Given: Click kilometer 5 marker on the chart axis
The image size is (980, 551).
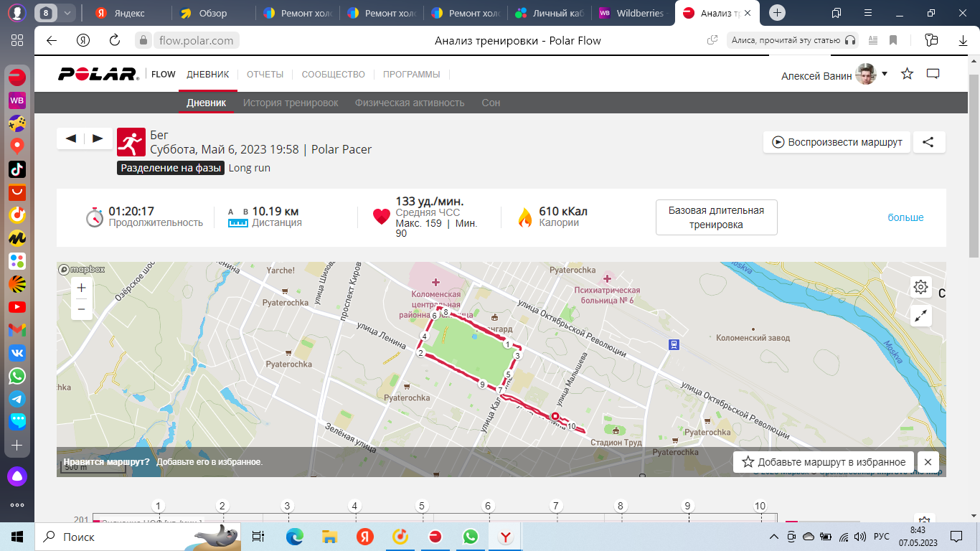Looking at the screenshot, I should (x=422, y=506).
